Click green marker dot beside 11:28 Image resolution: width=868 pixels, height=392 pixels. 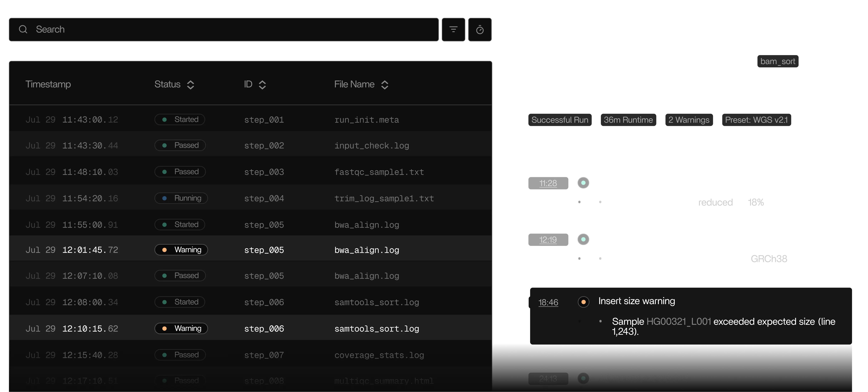[583, 183]
